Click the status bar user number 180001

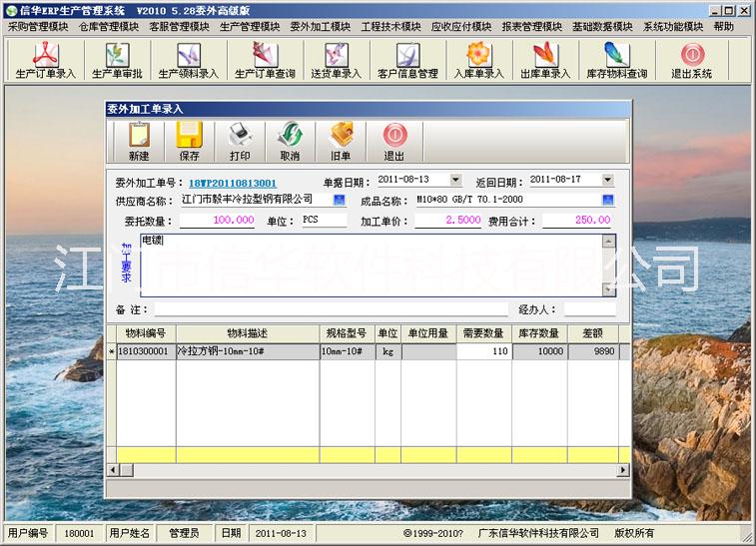(x=79, y=533)
